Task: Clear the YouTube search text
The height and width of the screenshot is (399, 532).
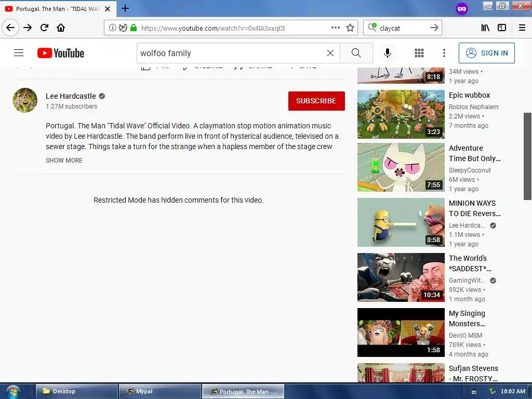Action: tap(330, 53)
